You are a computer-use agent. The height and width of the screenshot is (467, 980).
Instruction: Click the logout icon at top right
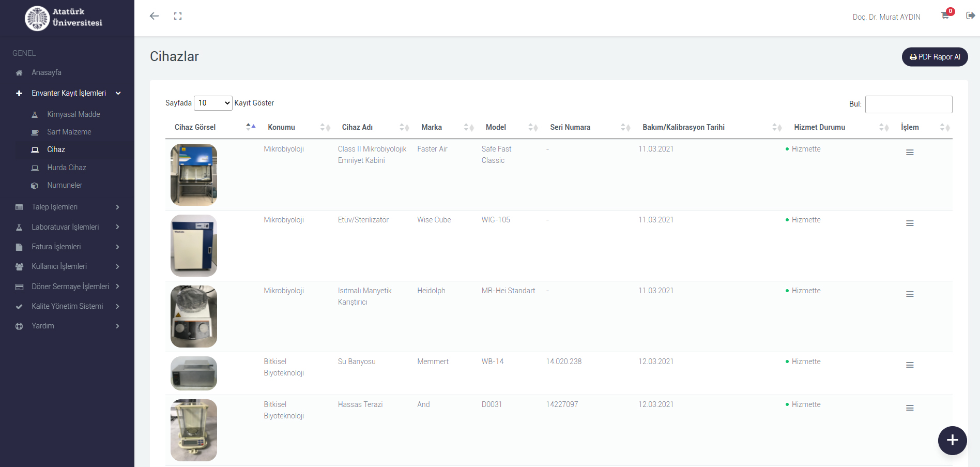(x=970, y=16)
